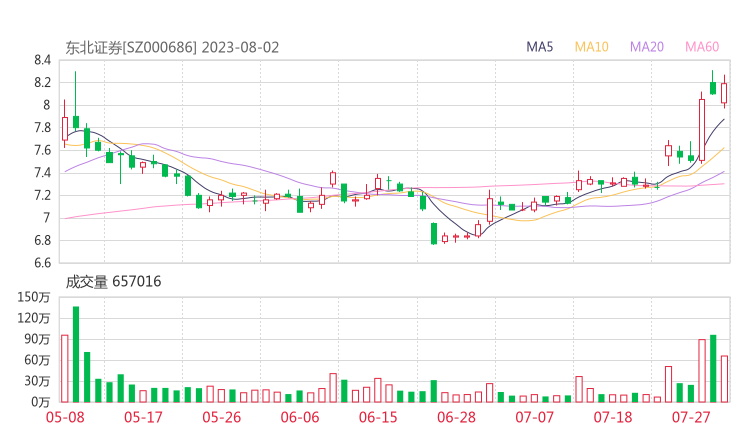This screenshot has width=740, height=440.
Task: Click the 120万 volume axis label
Action: (x=34, y=318)
